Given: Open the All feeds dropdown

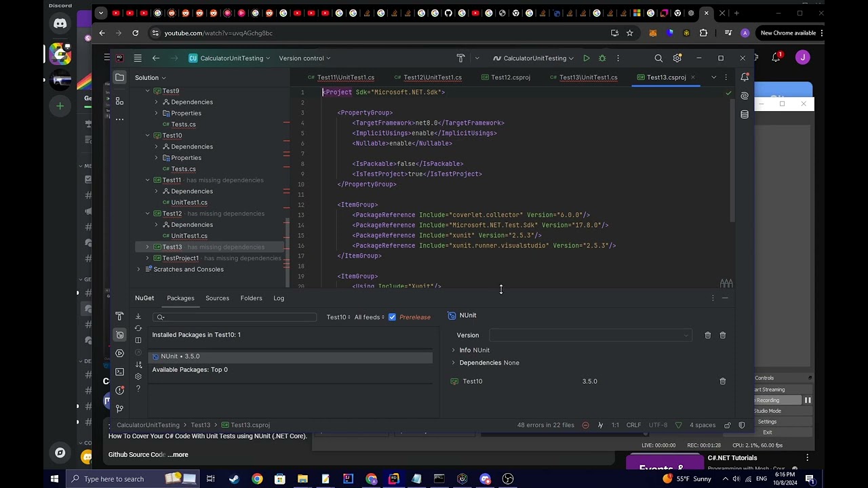Looking at the screenshot, I should 370,317.
